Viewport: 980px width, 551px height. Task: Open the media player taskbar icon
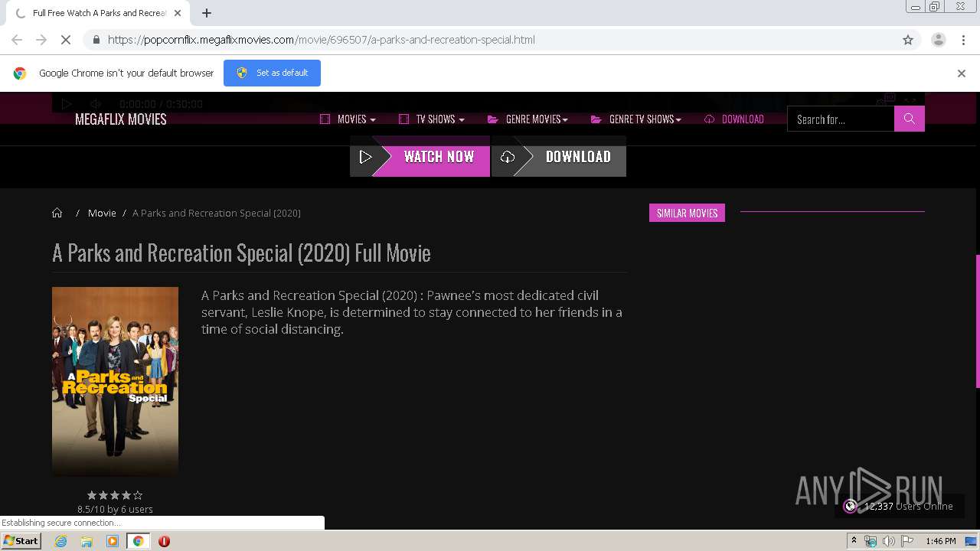(x=113, y=541)
